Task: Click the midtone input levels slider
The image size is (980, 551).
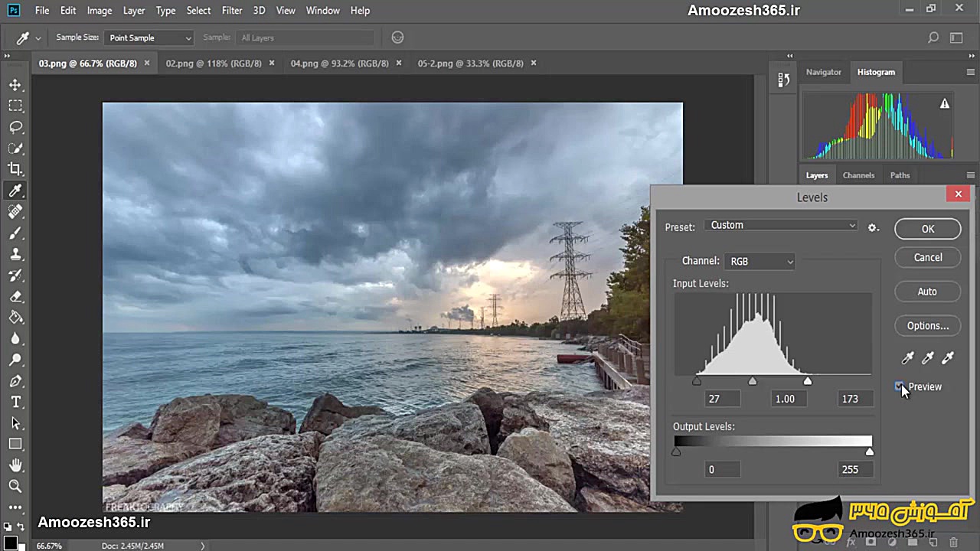Action: [x=753, y=381]
